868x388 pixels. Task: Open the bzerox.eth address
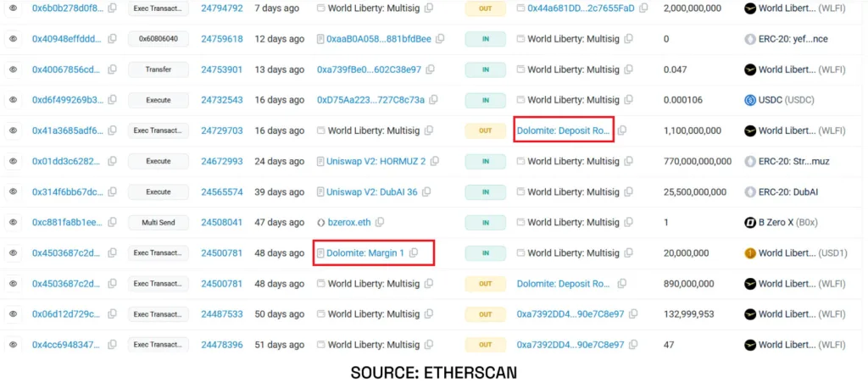point(349,223)
